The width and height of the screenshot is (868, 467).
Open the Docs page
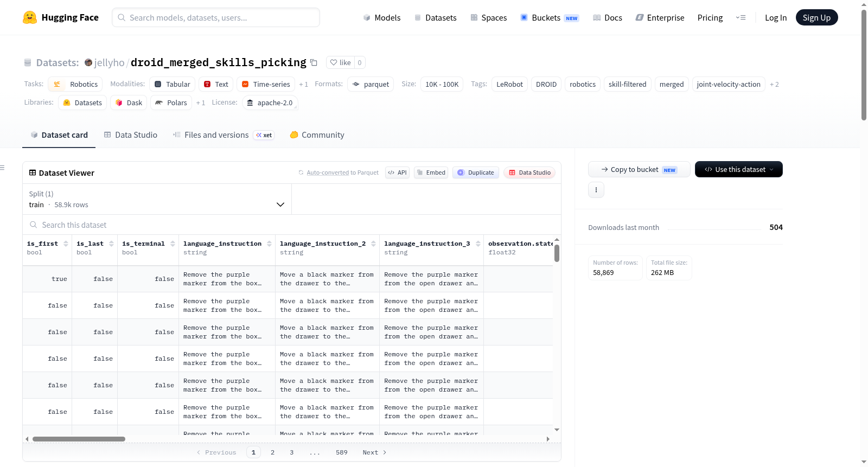pos(607,17)
